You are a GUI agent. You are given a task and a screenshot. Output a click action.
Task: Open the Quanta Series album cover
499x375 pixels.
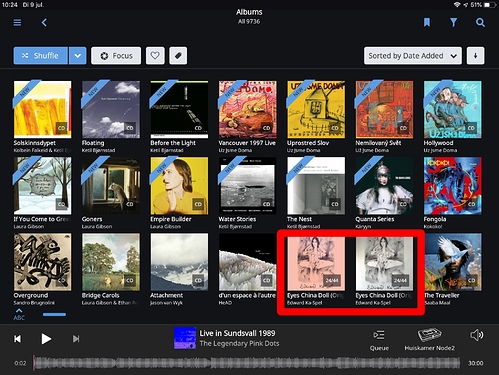tap(384, 186)
